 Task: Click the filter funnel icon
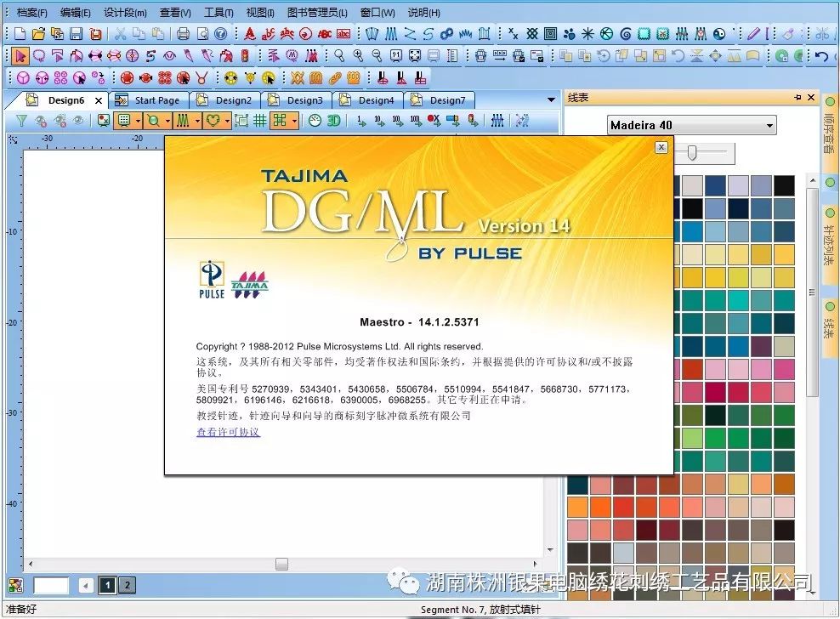(22, 121)
